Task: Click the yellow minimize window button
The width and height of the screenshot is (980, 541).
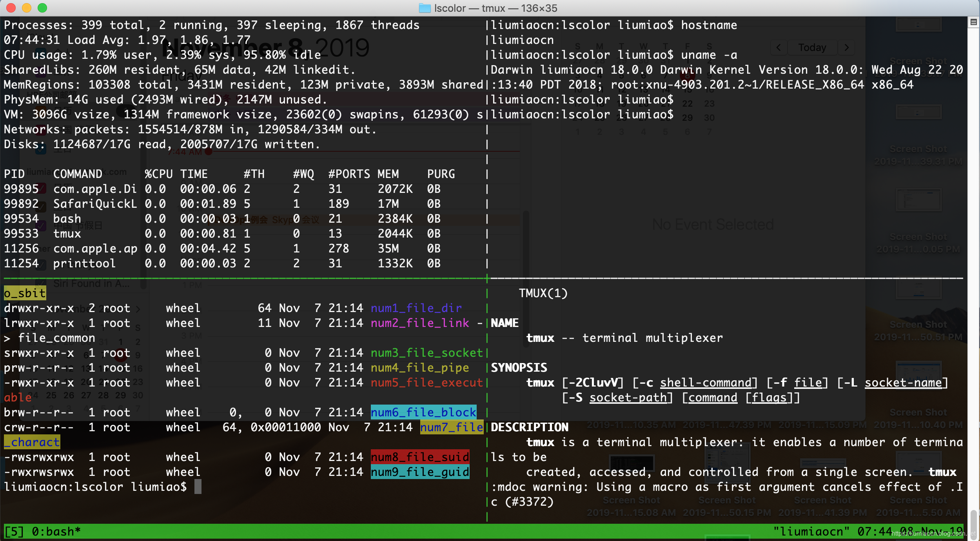Action: pos(27,8)
